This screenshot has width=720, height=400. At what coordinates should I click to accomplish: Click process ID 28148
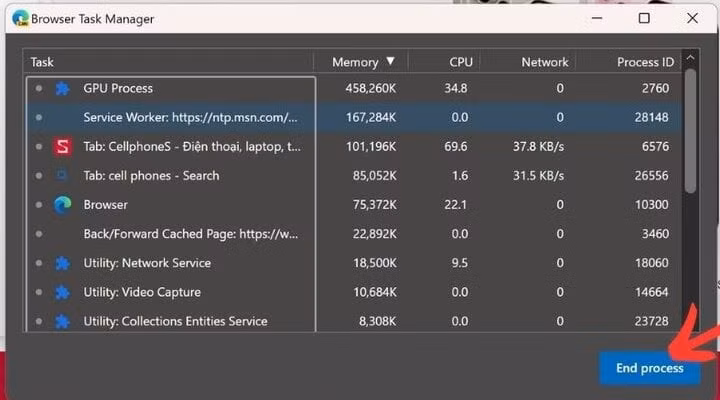point(652,118)
